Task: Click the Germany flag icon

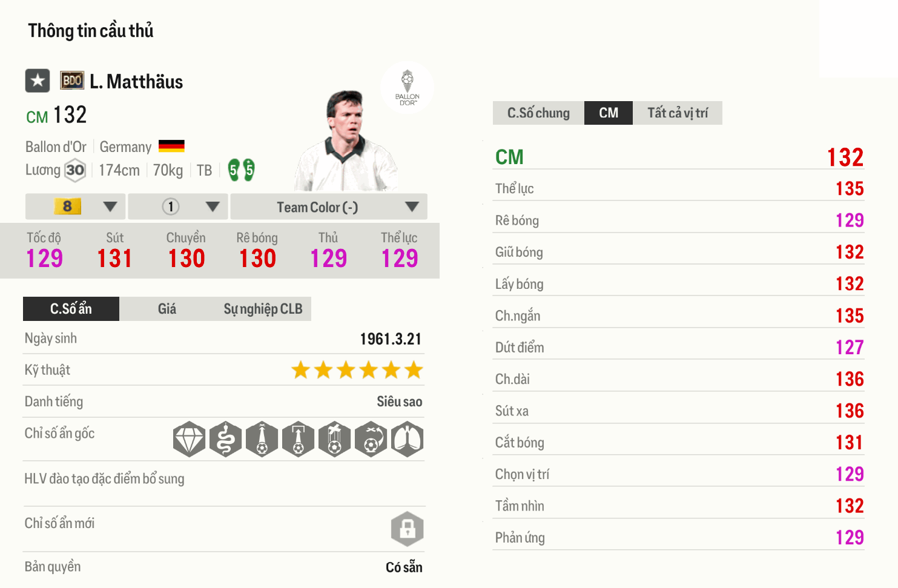Action: point(171,147)
